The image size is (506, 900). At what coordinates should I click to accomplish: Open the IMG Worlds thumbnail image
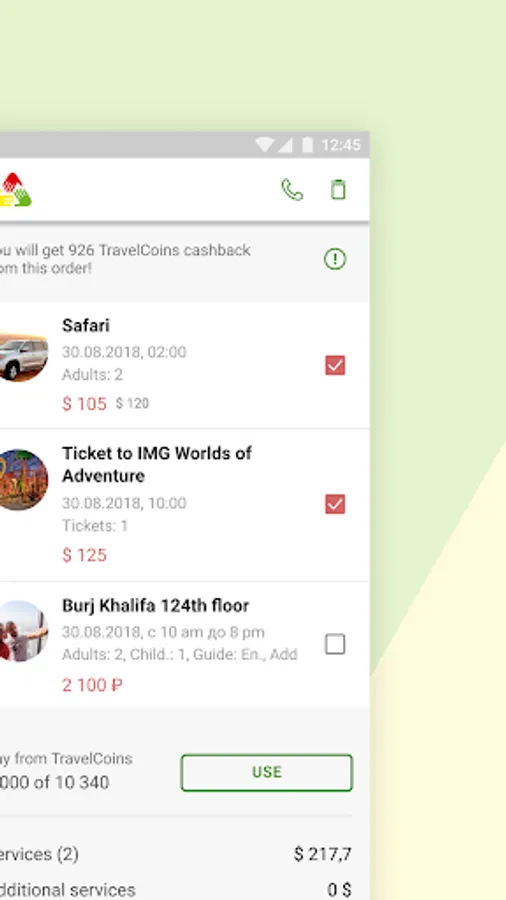[23, 480]
